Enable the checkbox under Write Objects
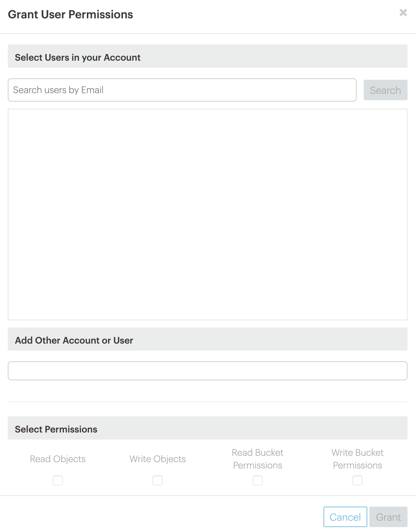416x532 pixels. click(158, 480)
